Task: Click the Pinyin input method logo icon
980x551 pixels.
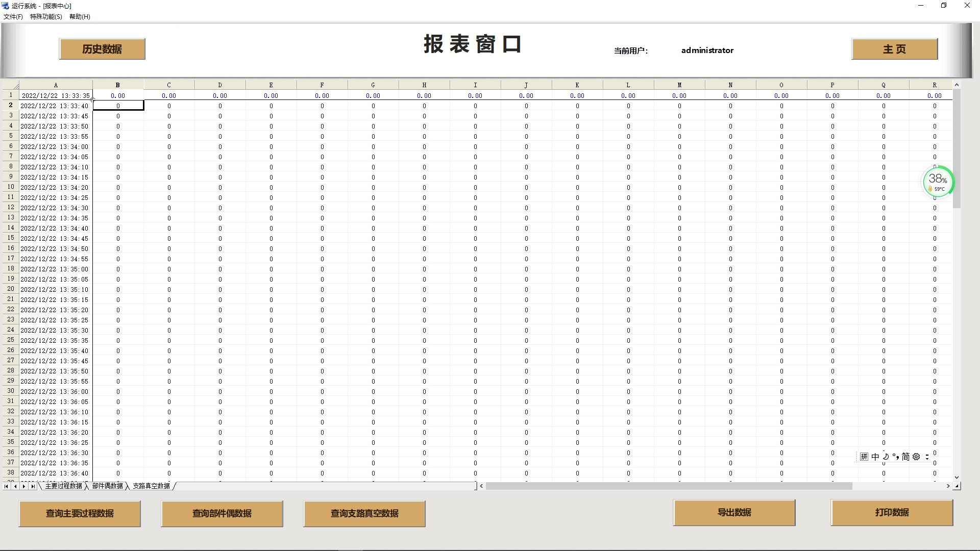Action: click(x=864, y=457)
